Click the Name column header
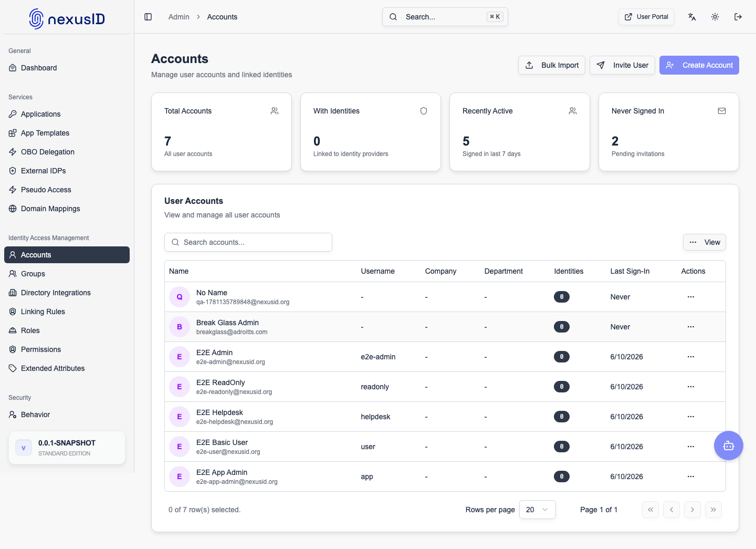 click(178, 271)
